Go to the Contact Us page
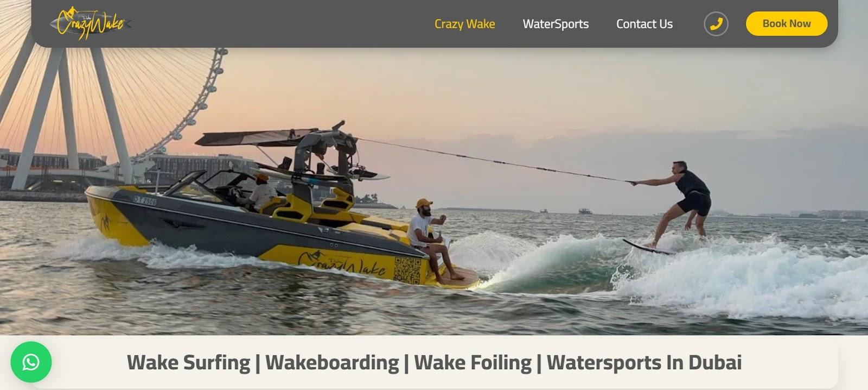This screenshot has height=390, width=868. pos(644,24)
